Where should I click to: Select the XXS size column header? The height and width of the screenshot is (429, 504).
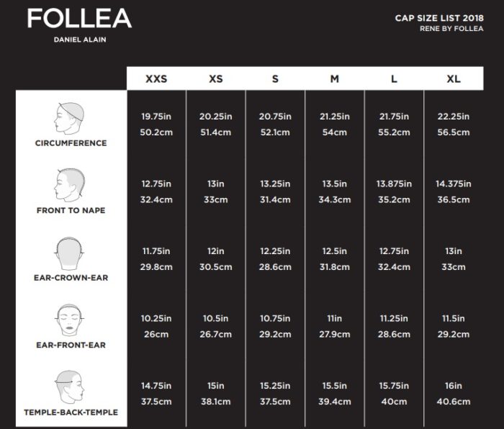[x=156, y=78]
